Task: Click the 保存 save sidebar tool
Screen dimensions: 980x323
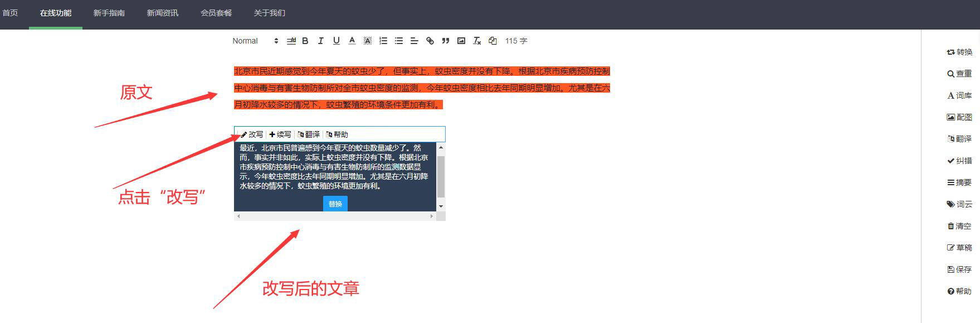Action: click(x=959, y=269)
